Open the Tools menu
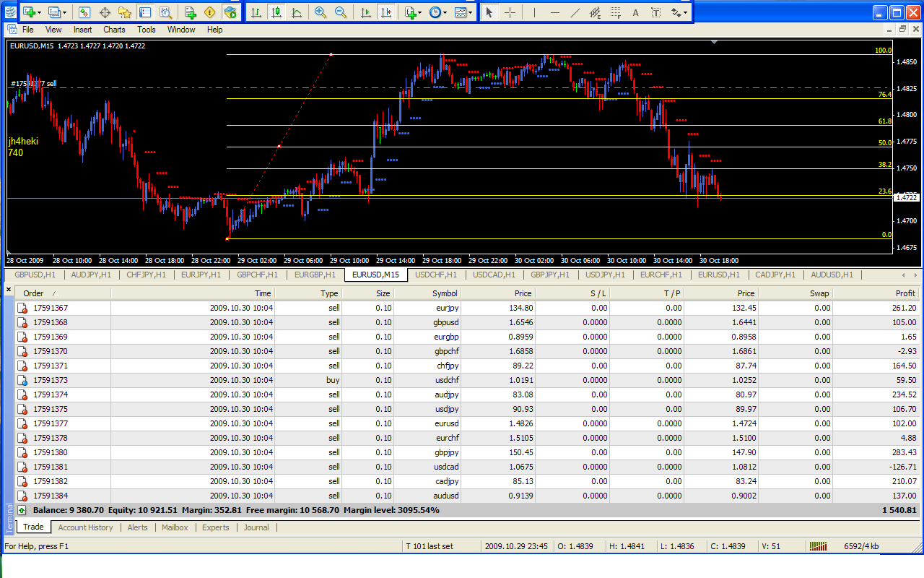Image resolution: width=924 pixels, height=578 pixels. click(x=147, y=30)
